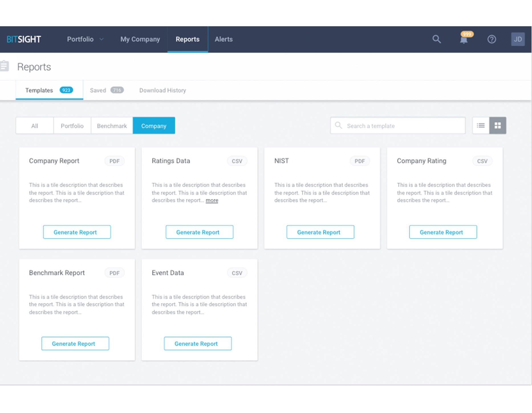The height and width of the screenshot is (413, 532).
Task: Open Alerts in navigation bar
Action: click(x=224, y=39)
